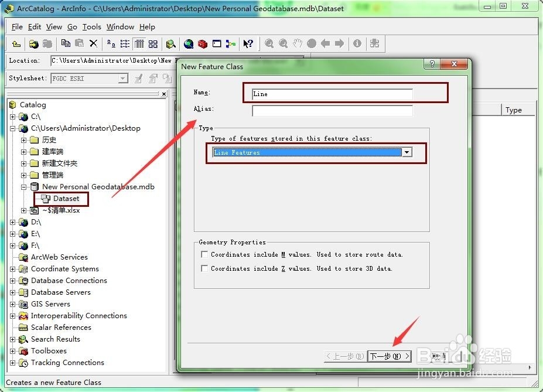
Task: Click the Back extent arrow icon
Action: coord(325,43)
